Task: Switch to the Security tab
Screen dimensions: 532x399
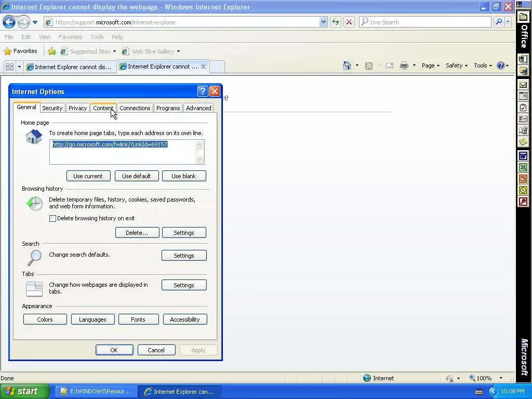Action: click(x=52, y=108)
